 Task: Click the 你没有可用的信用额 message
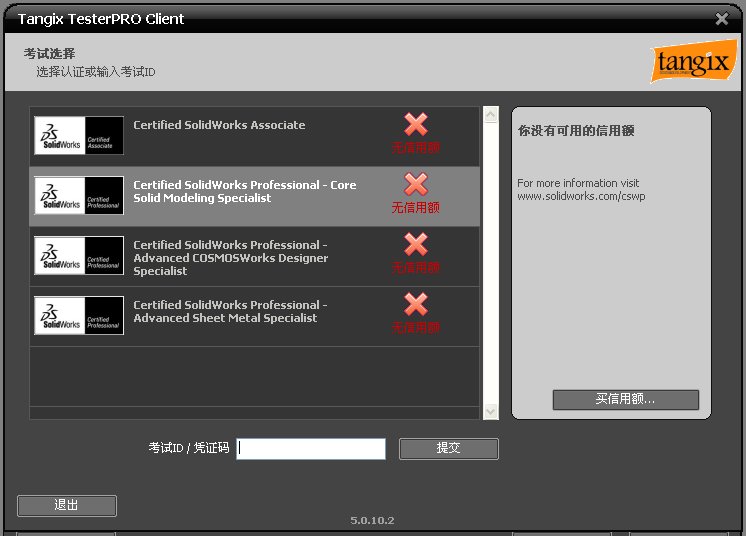pos(576,131)
